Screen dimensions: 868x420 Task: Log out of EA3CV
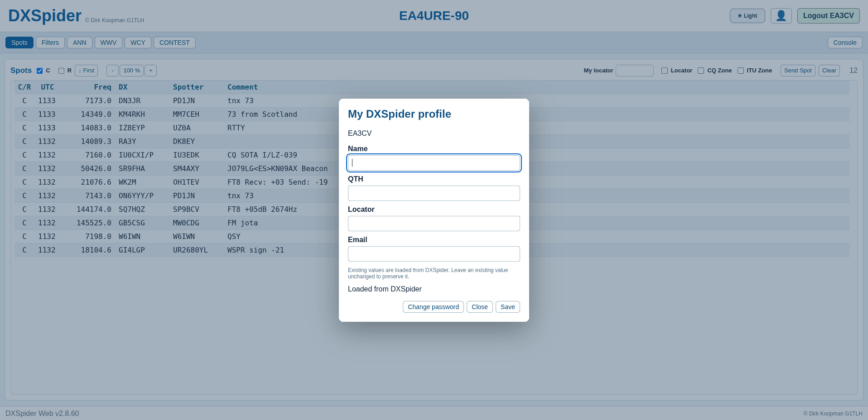828,16
